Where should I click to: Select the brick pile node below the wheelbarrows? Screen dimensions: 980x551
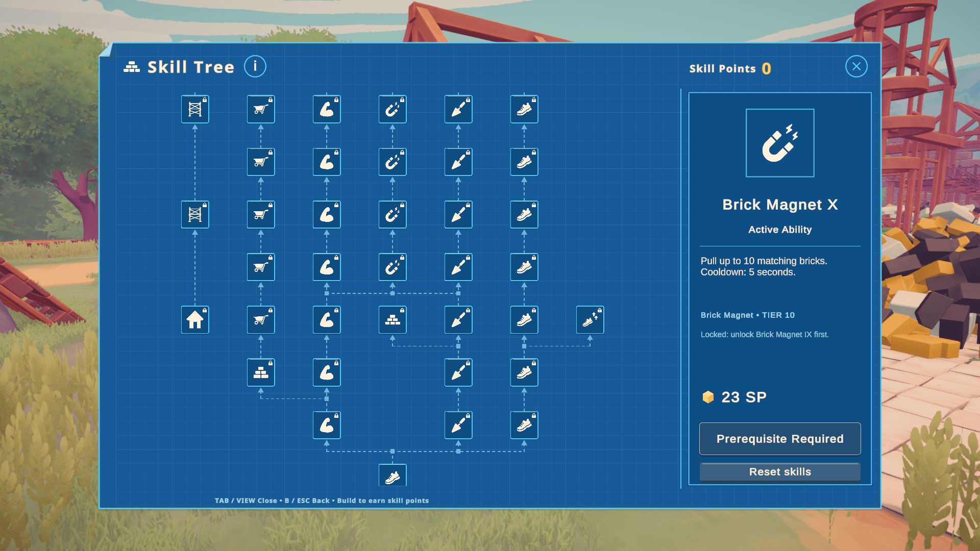[261, 372]
